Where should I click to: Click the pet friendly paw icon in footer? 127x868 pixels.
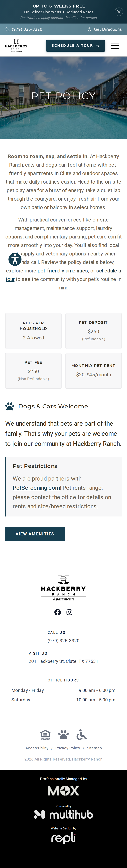point(63,735)
